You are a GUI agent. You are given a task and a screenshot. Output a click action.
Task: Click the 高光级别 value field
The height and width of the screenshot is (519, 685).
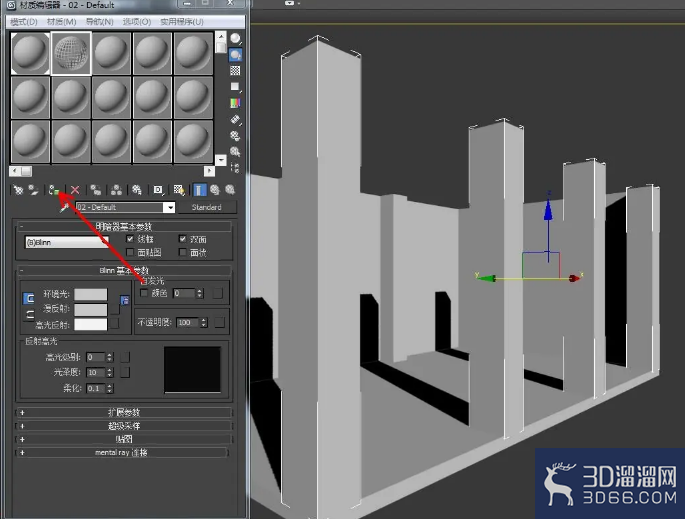click(x=96, y=357)
